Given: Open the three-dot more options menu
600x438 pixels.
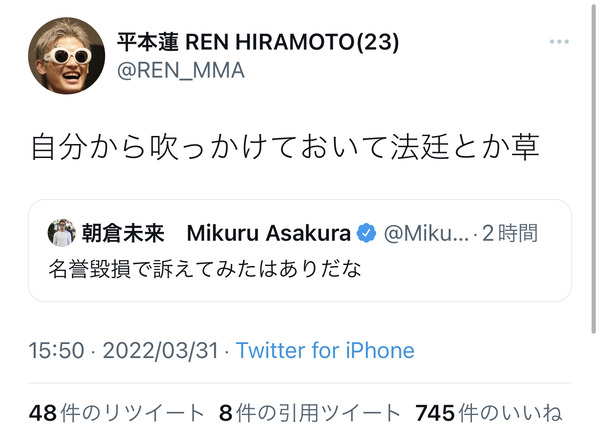Looking at the screenshot, I should point(559,41).
